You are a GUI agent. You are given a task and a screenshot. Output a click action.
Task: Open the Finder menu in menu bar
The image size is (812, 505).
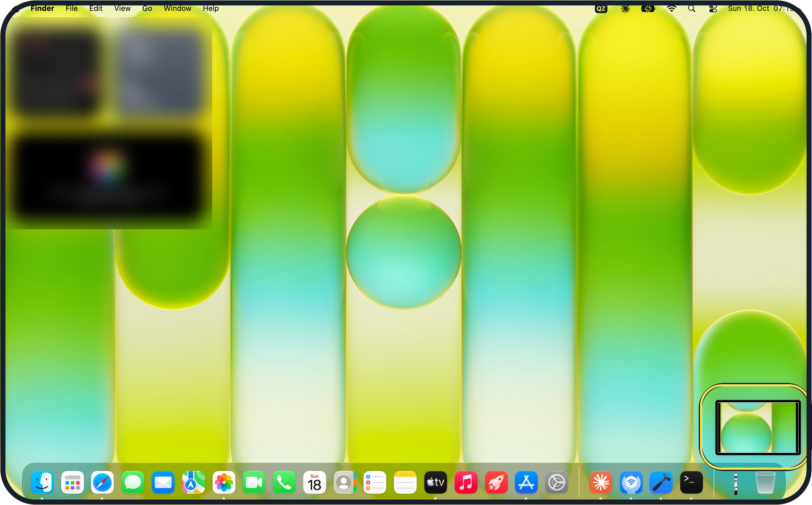coord(42,8)
